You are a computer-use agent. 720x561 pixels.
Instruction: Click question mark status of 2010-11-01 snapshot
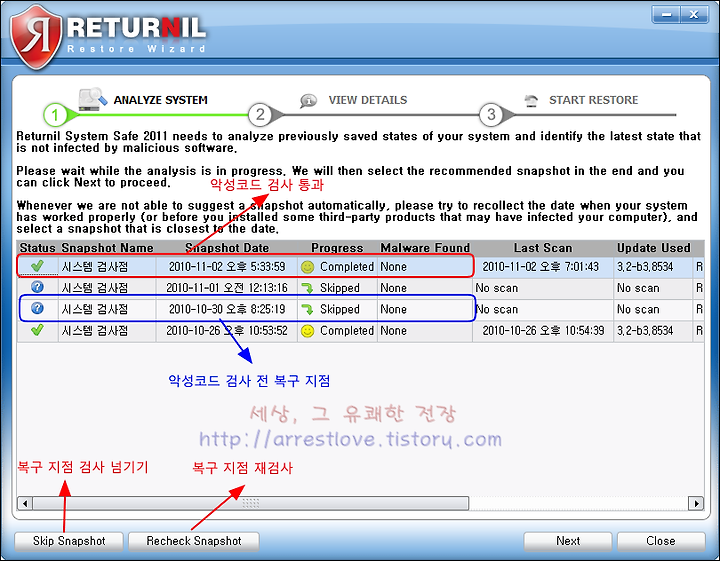point(37,287)
